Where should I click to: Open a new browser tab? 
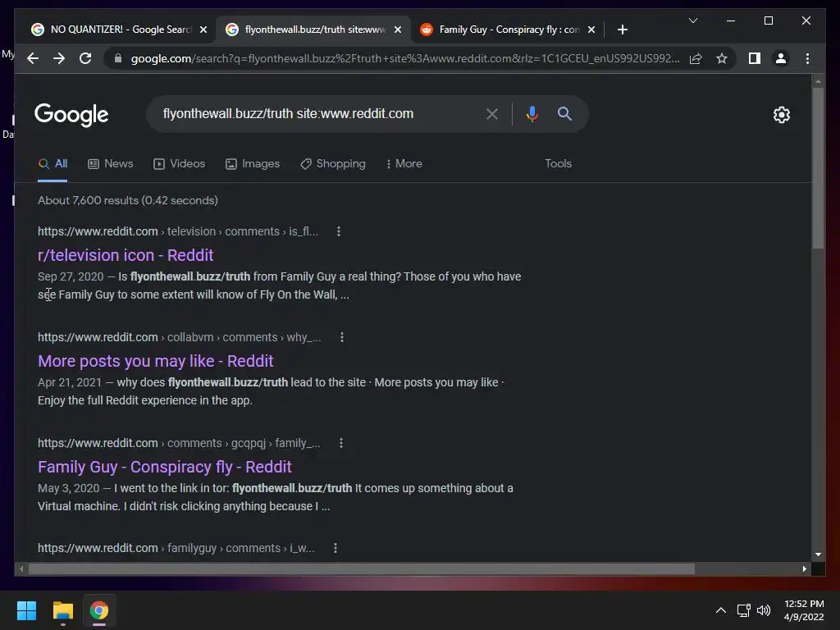(x=622, y=30)
